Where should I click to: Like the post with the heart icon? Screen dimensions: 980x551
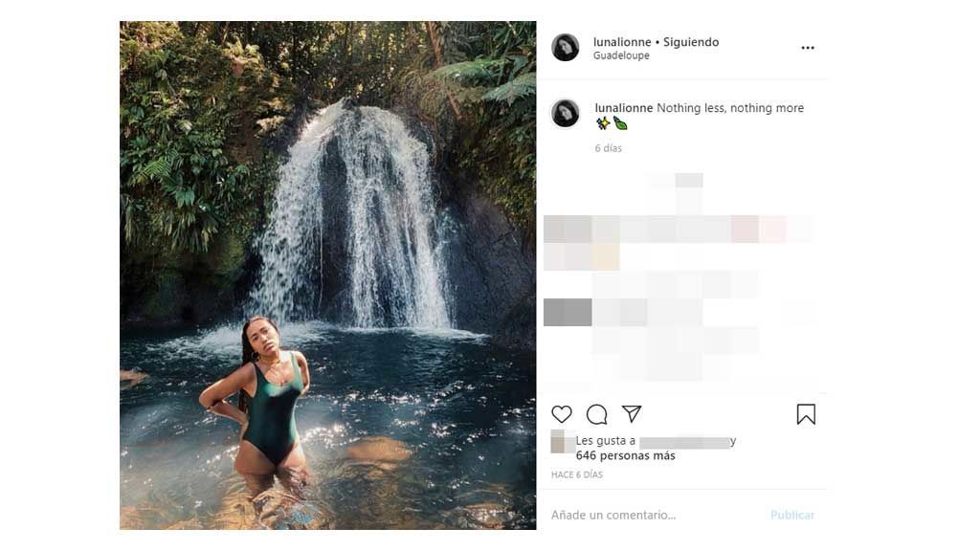click(561, 414)
